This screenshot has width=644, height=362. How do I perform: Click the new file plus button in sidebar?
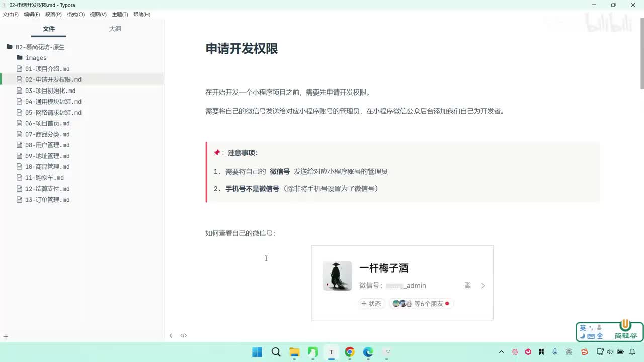(x=6, y=336)
